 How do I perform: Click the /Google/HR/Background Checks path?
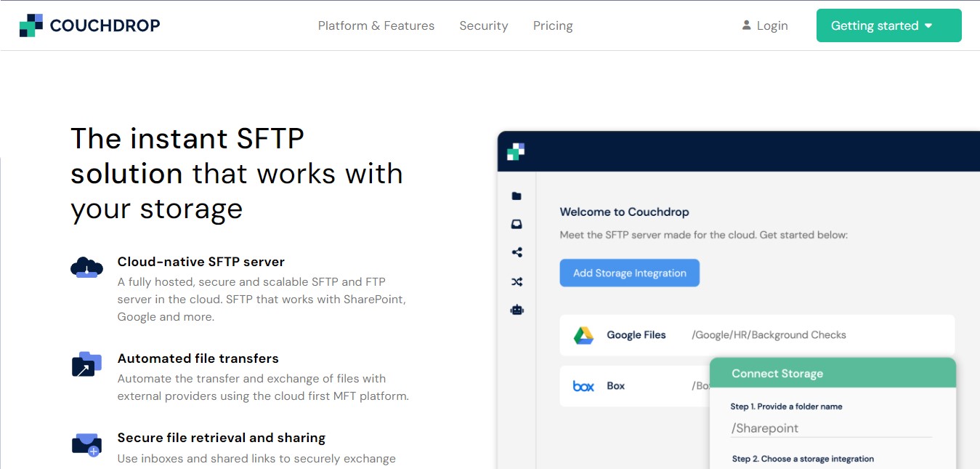(769, 335)
